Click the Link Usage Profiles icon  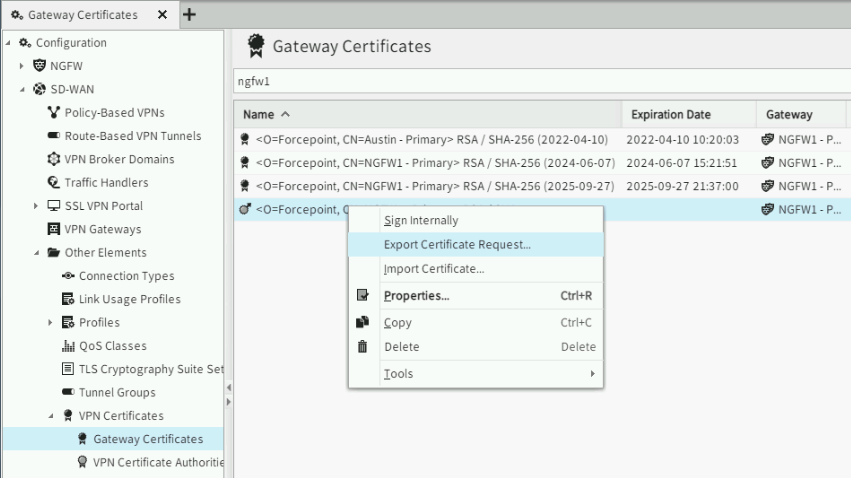click(68, 300)
